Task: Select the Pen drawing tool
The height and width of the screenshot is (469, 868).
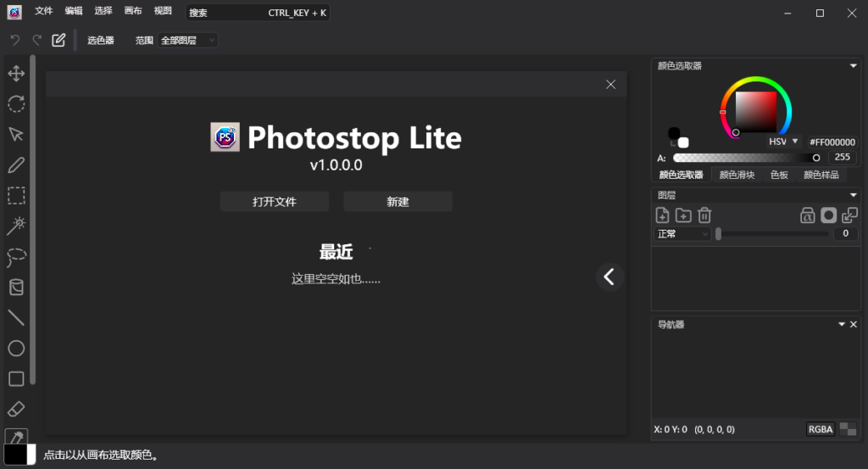Action: tap(16, 165)
